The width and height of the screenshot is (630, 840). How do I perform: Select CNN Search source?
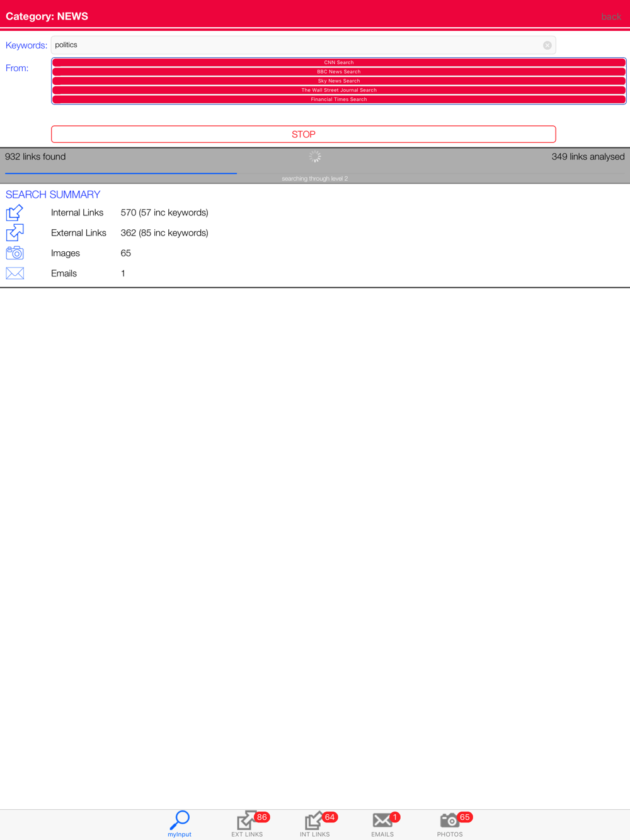click(339, 62)
